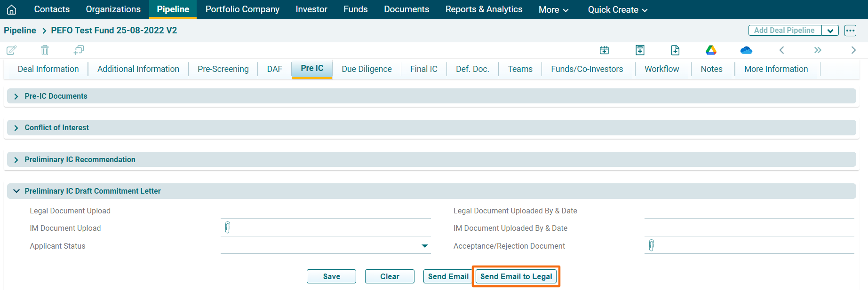Click the IM Document Upload paperclip
The width and height of the screenshot is (868, 290).
pyautogui.click(x=228, y=228)
